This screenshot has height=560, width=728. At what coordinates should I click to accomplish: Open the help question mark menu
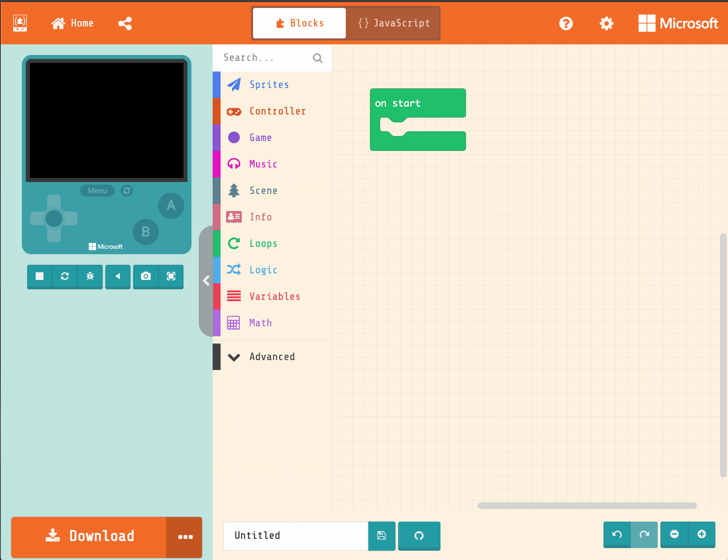point(566,23)
